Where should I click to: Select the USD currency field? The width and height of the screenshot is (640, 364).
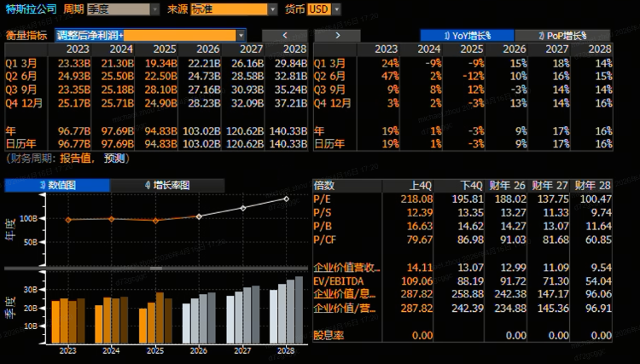[318, 9]
